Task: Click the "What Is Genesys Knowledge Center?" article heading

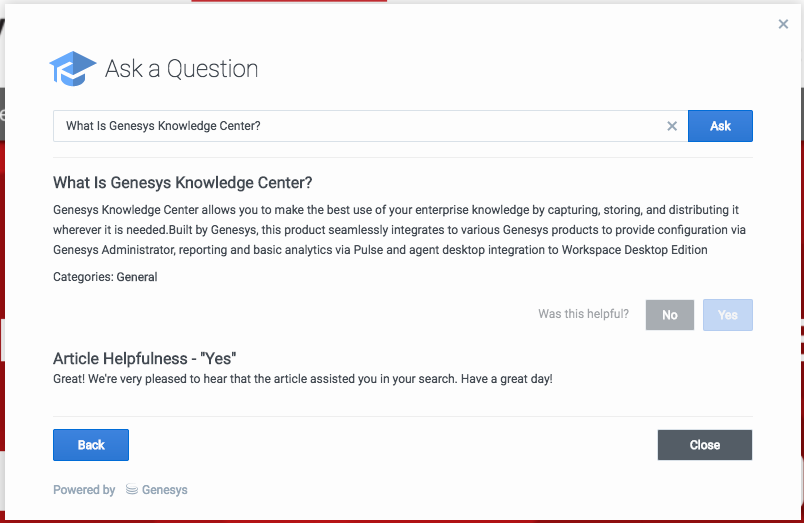Action: (x=183, y=183)
